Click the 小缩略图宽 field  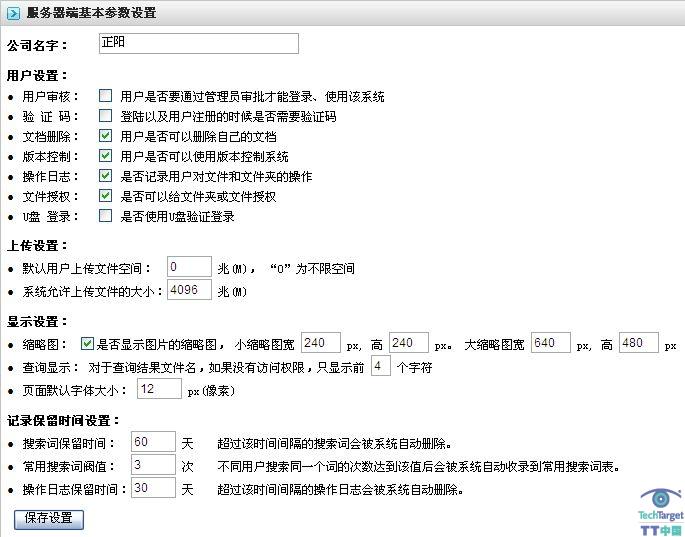click(x=321, y=343)
